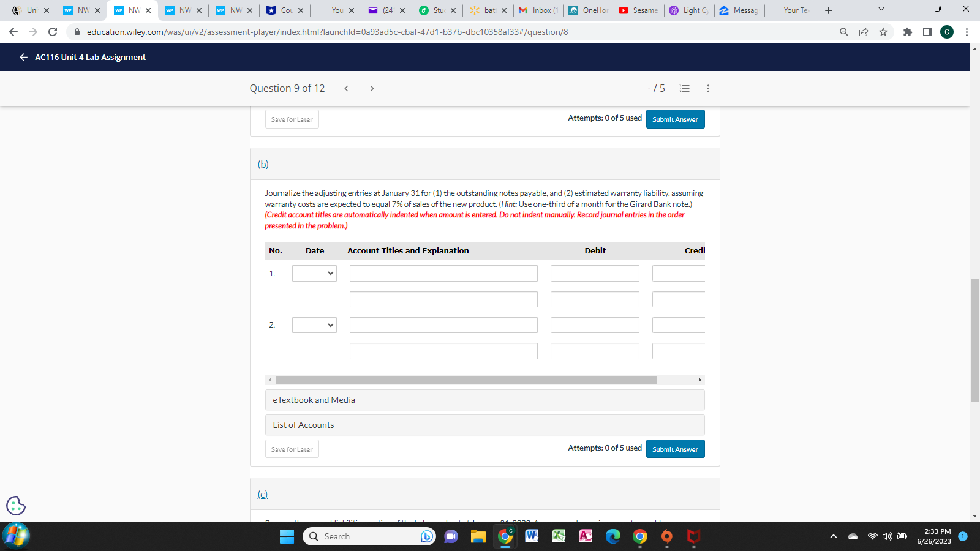The image size is (980, 551).
Task: Share this page icon in address bar
Action: (x=864, y=32)
